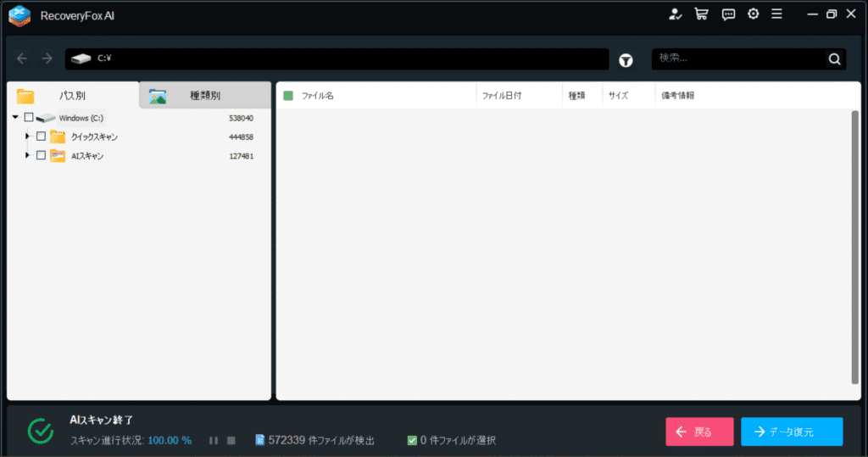Sort by 種類 column header
This screenshot has height=457, width=868.
click(x=576, y=96)
